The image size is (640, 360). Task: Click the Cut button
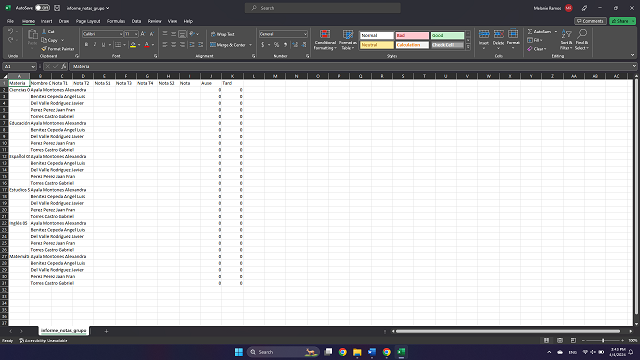(x=49, y=31)
